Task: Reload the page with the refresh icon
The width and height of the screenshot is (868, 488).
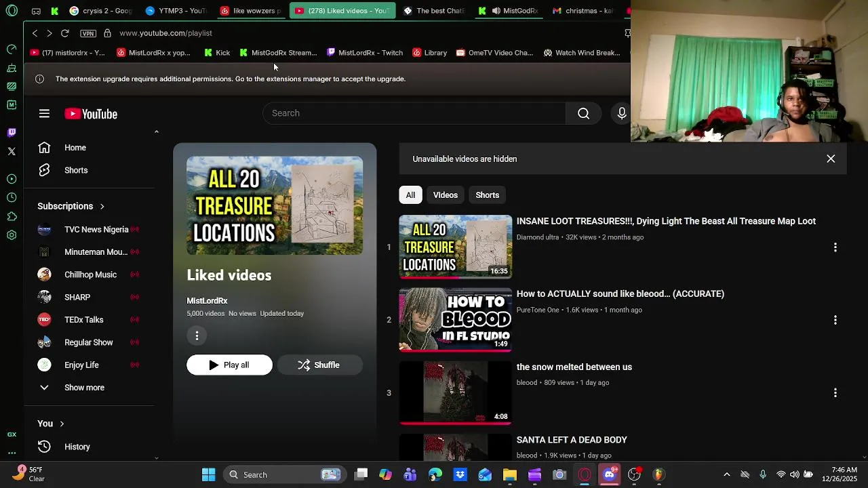Action: (65, 33)
